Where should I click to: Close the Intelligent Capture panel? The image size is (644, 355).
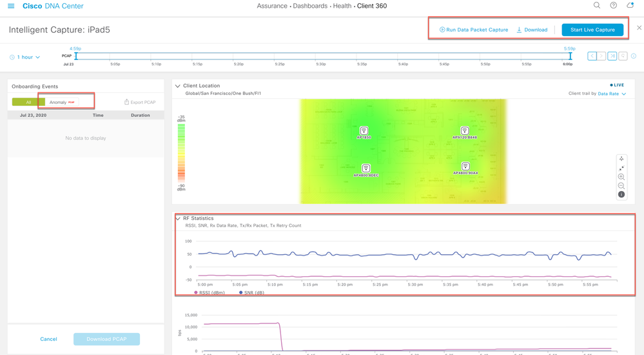click(639, 28)
